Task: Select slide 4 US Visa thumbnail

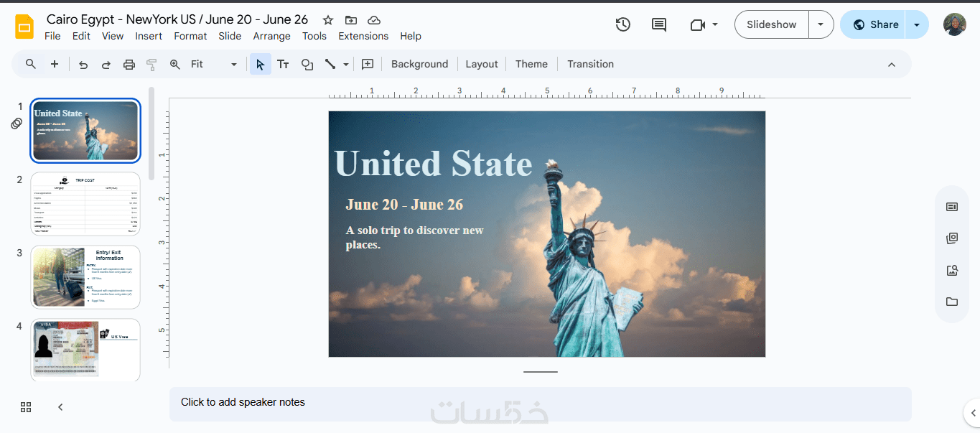Action: (85, 350)
